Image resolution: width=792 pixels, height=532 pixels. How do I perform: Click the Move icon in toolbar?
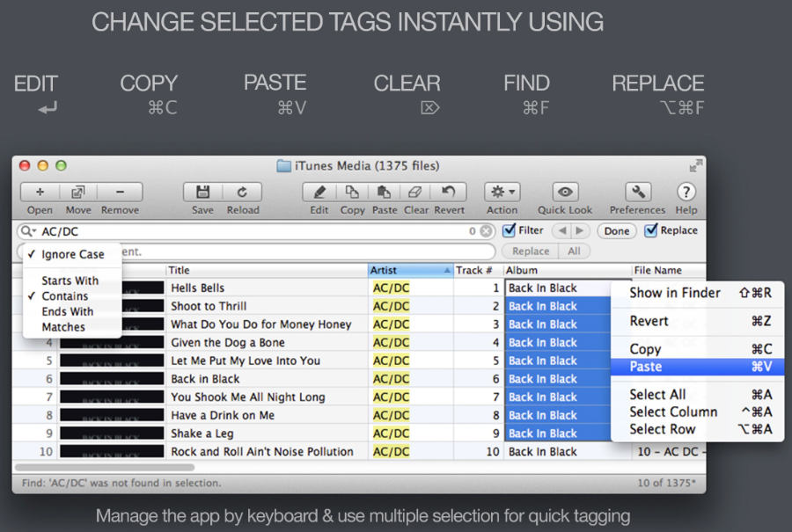pos(77,192)
